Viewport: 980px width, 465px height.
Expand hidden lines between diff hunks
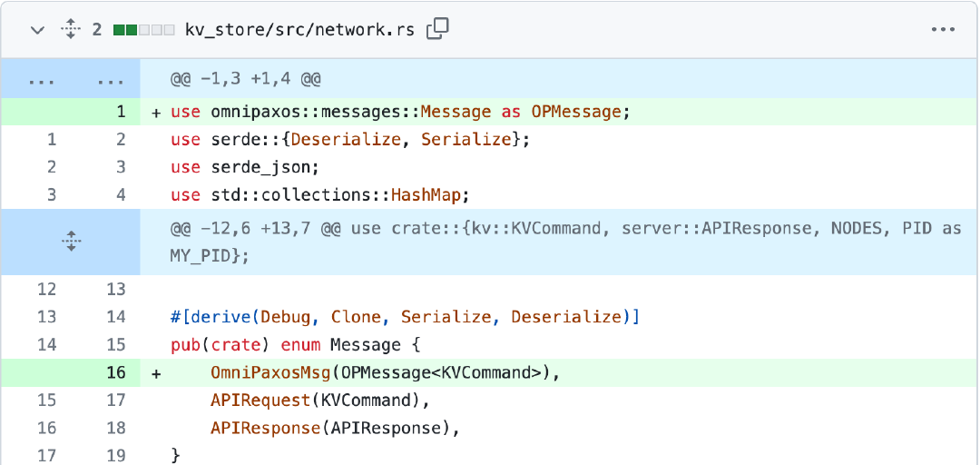71,242
